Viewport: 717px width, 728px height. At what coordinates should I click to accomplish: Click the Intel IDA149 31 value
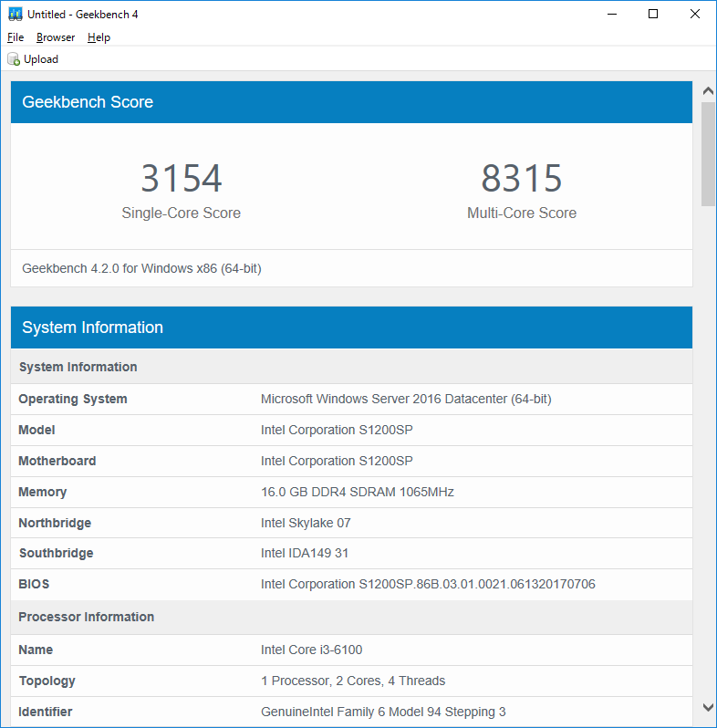point(304,553)
